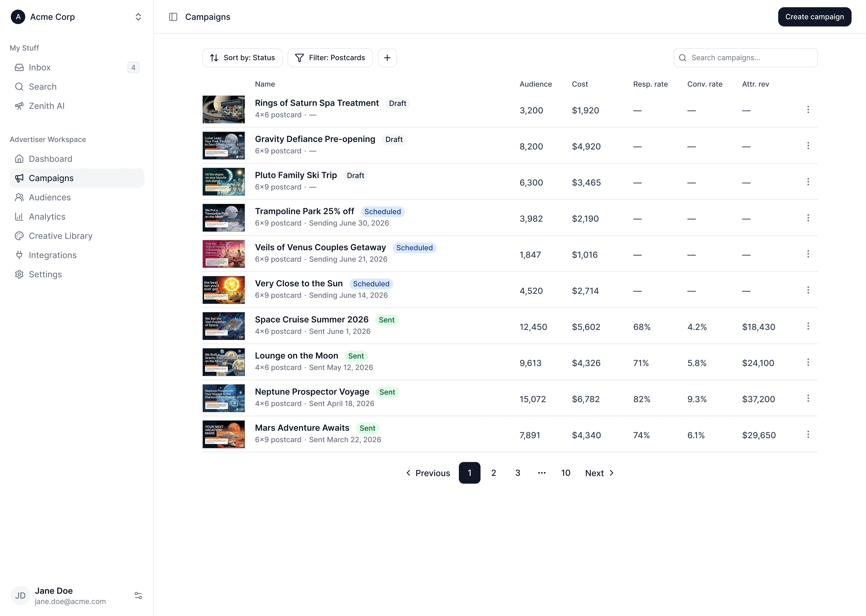Click the Attr. rev column header
This screenshot has height=616, width=866.
tap(755, 84)
